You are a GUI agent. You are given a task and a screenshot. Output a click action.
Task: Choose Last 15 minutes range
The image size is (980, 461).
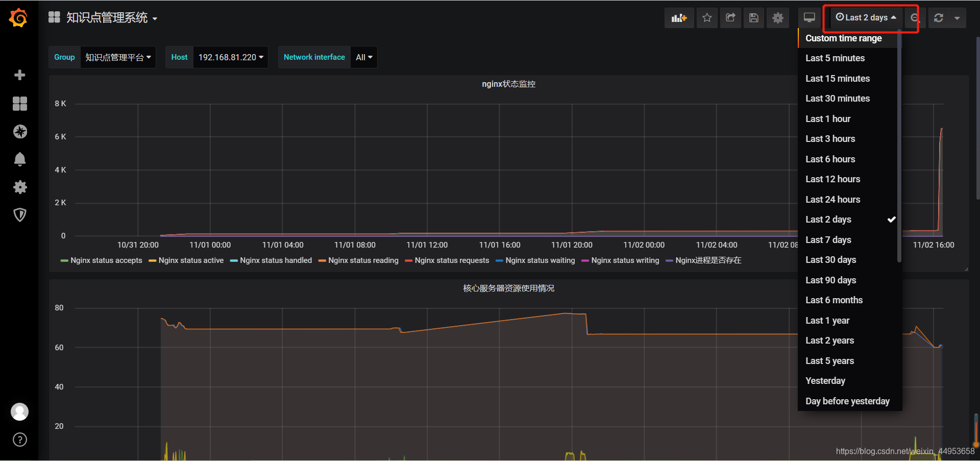(x=847, y=79)
